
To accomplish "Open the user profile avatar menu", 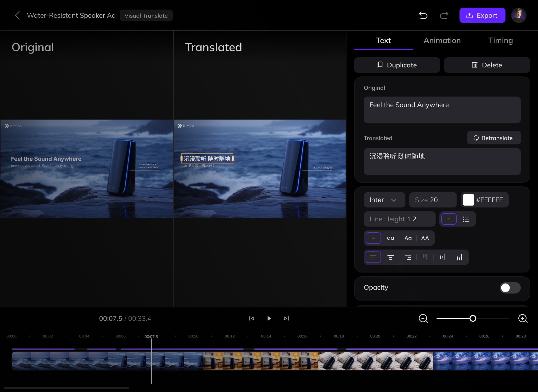I will click(x=518, y=16).
